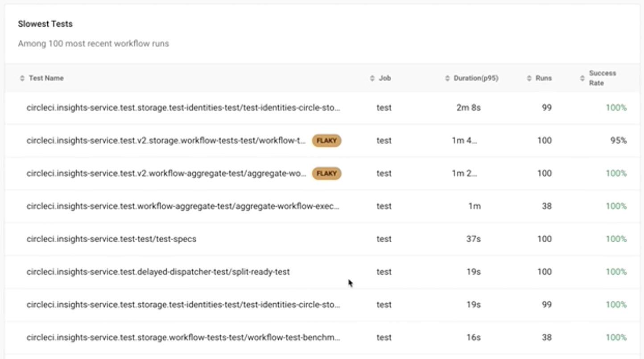Viewport: 644px width, 359px height.
Task: Sort by Success Rate arrows icon
Action: pos(582,78)
